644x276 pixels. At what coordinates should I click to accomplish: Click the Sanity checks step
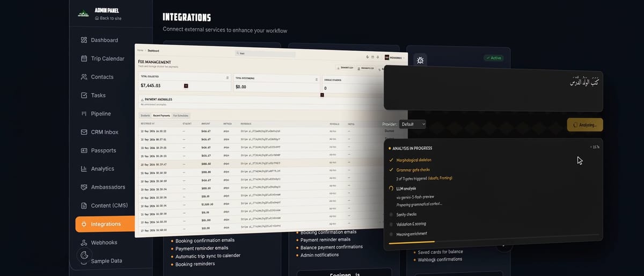pyautogui.click(x=406, y=214)
